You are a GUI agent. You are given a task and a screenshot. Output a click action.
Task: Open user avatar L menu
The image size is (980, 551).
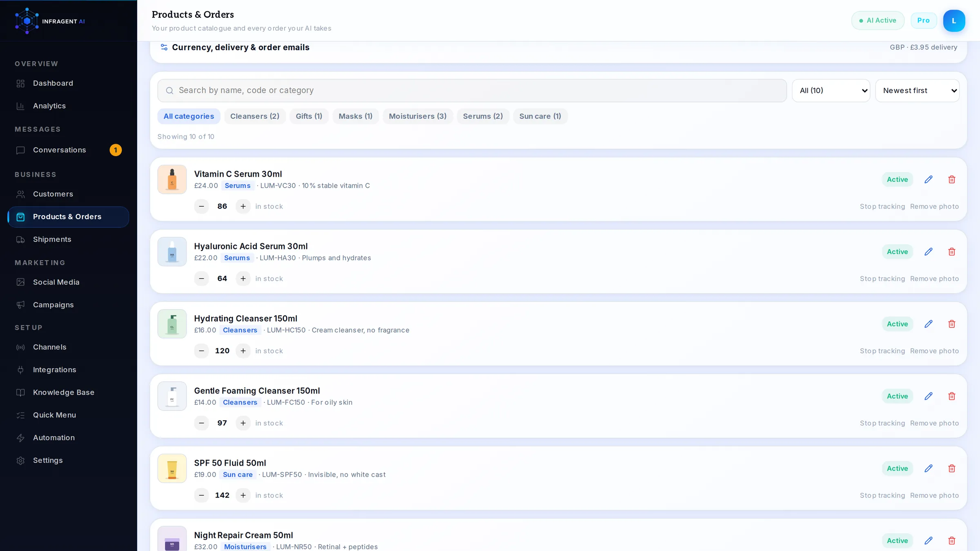pos(954,21)
